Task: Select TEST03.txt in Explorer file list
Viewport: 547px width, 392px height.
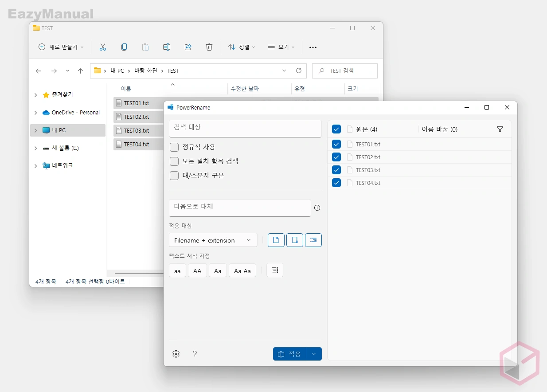Action: (137, 131)
